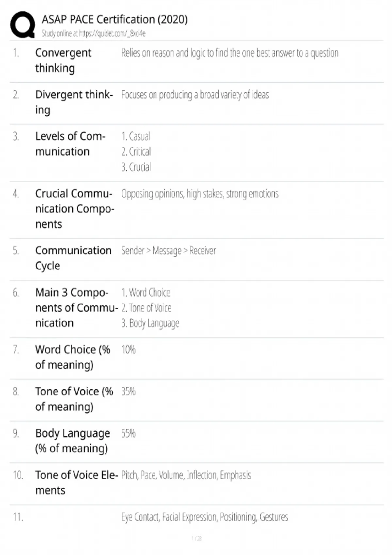Image resolution: width=392 pixels, height=556 pixels.
Task: Click the Levels of Communication term
Action: click(70, 144)
